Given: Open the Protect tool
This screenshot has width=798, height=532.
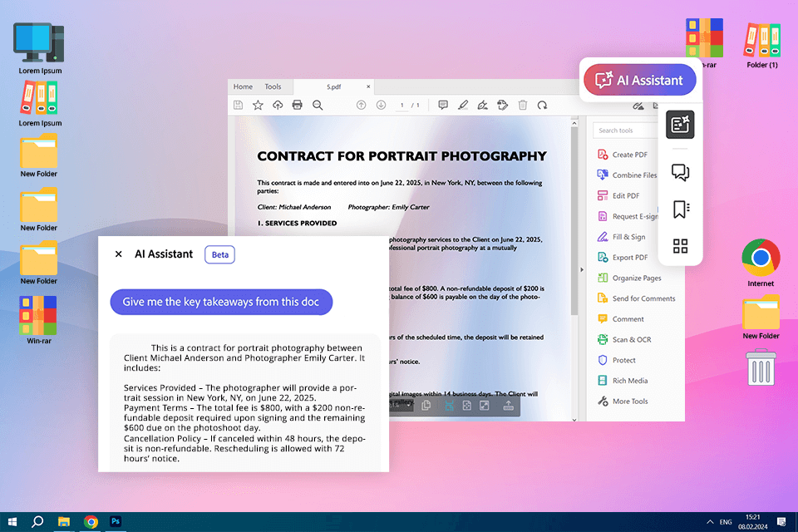Looking at the screenshot, I should tap(616, 360).
